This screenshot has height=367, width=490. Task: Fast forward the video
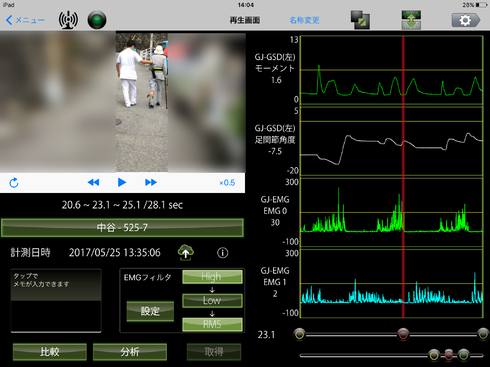(151, 182)
